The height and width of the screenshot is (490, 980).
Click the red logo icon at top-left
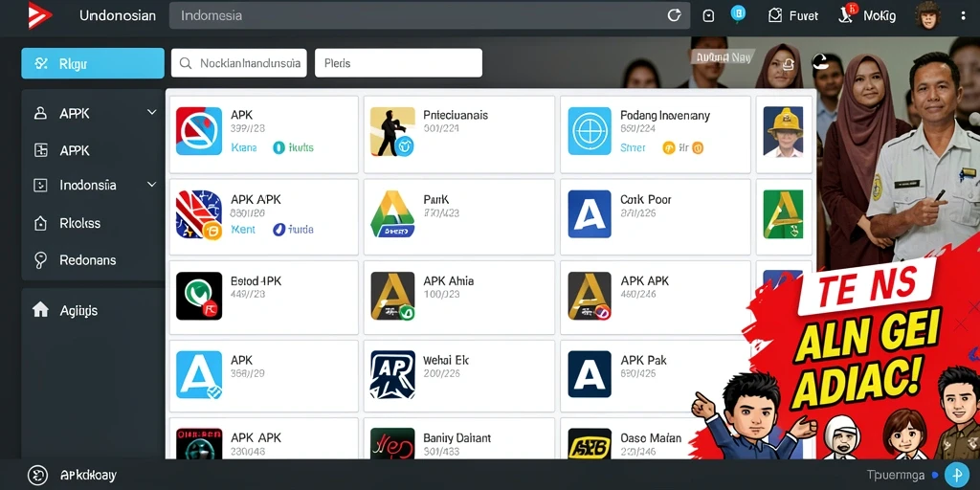[40, 15]
